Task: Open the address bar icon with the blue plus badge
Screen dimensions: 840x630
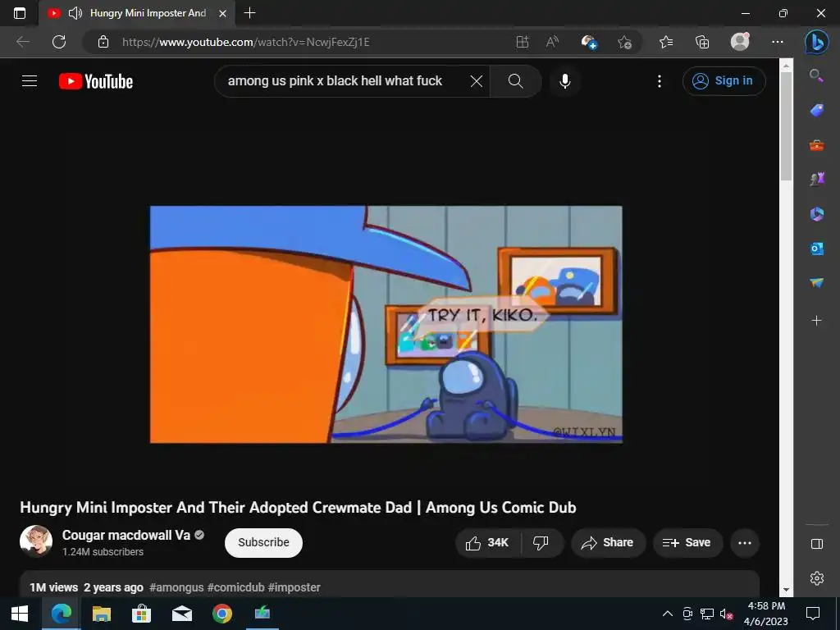Action: tap(589, 42)
